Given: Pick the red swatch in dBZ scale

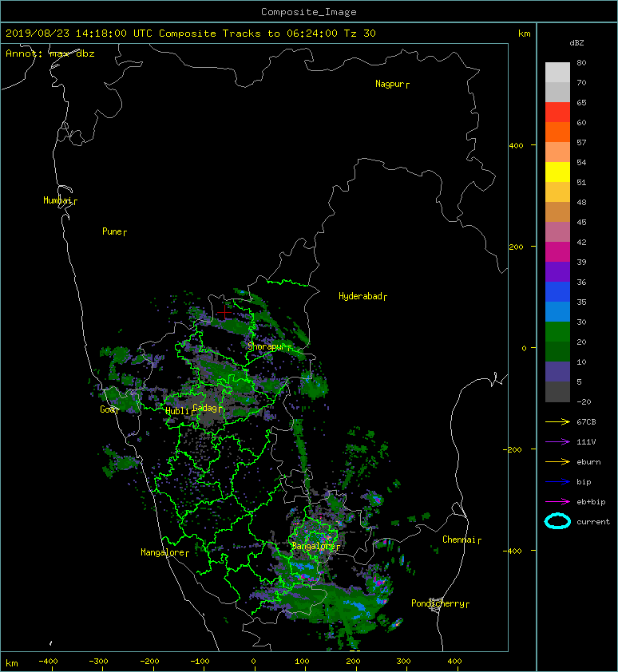Looking at the screenshot, I should point(557,113).
